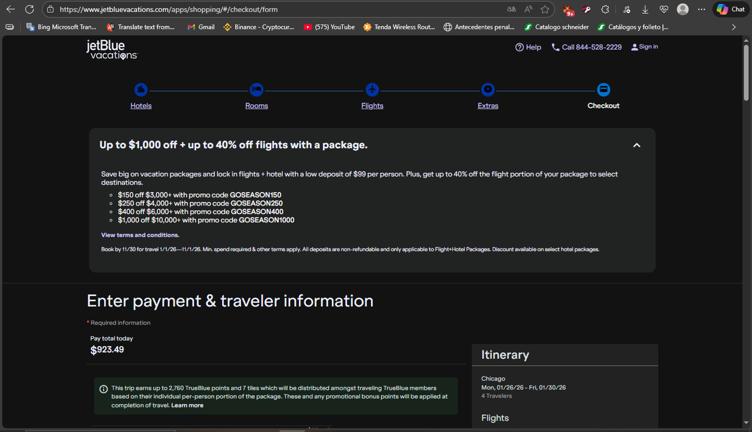This screenshot has height=432, width=752.
Task: Go to the Hotels step label
Action: tap(141, 105)
